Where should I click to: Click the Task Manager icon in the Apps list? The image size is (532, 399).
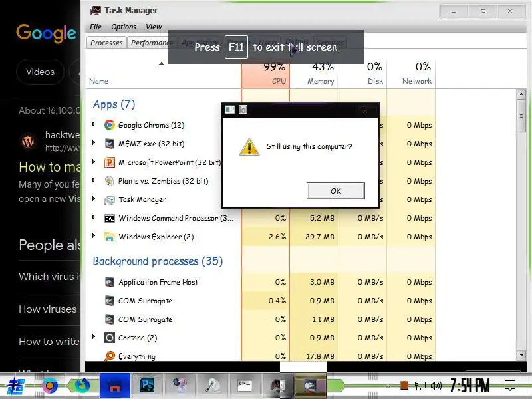coord(109,200)
